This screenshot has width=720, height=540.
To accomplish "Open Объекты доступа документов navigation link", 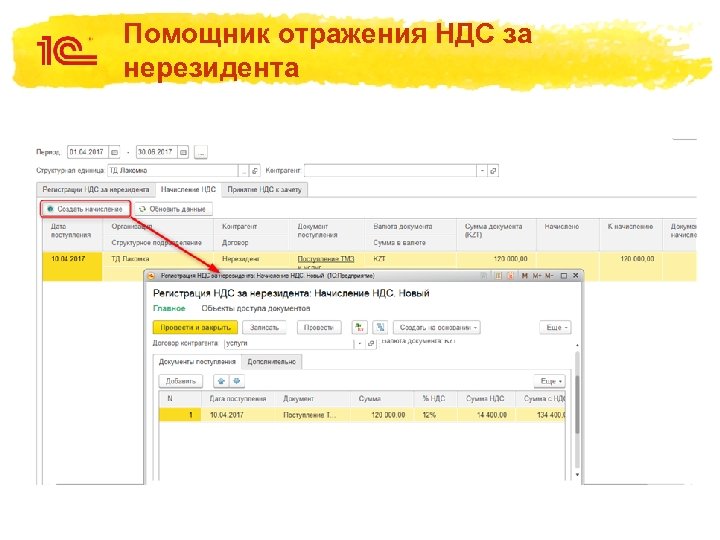I will pos(256,308).
